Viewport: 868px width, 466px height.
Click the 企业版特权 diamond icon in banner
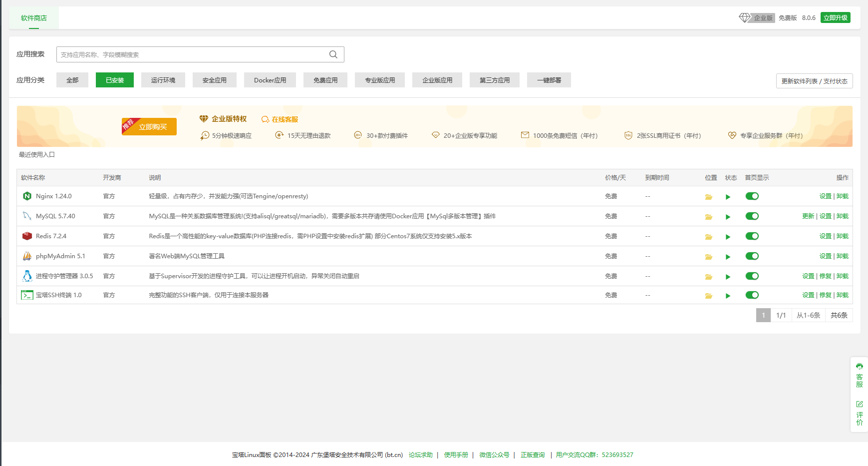coord(204,119)
